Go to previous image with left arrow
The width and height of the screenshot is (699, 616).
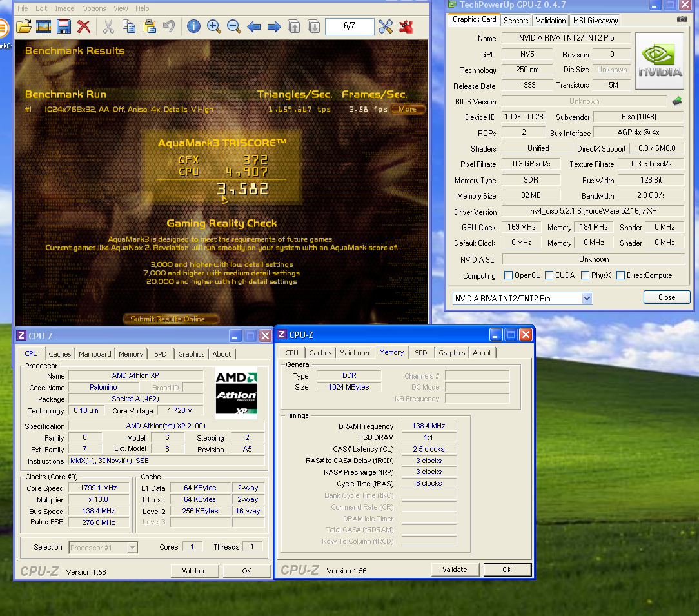pyautogui.click(x=253, y=26)
